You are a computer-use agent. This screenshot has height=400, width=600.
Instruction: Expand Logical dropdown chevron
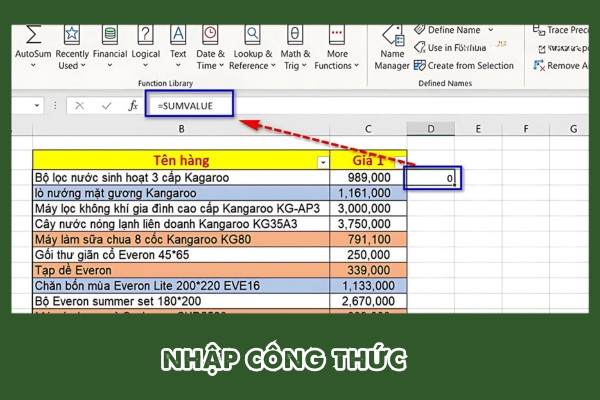coord(145,65)
